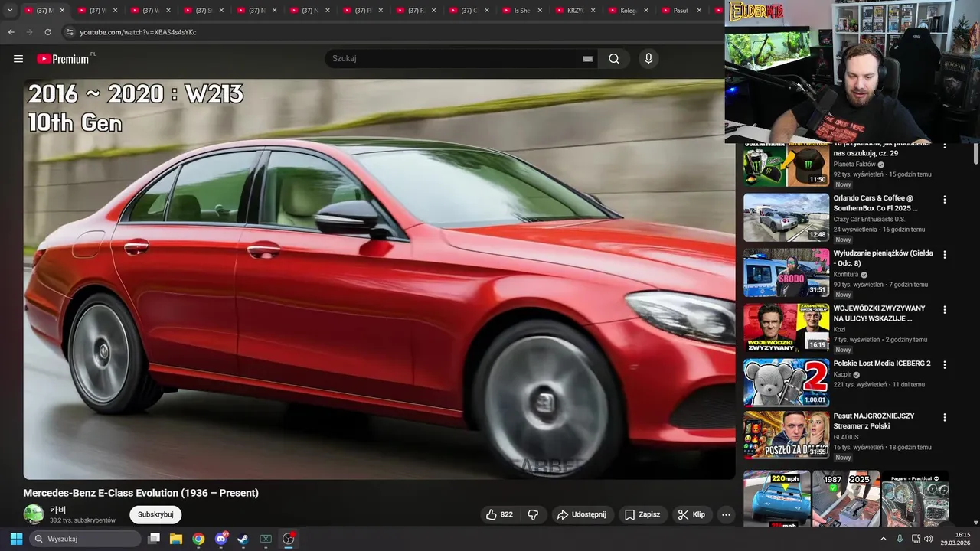Close the Pasut browser tab
This screenshot has height=551, width=980.
coord(699,11)
